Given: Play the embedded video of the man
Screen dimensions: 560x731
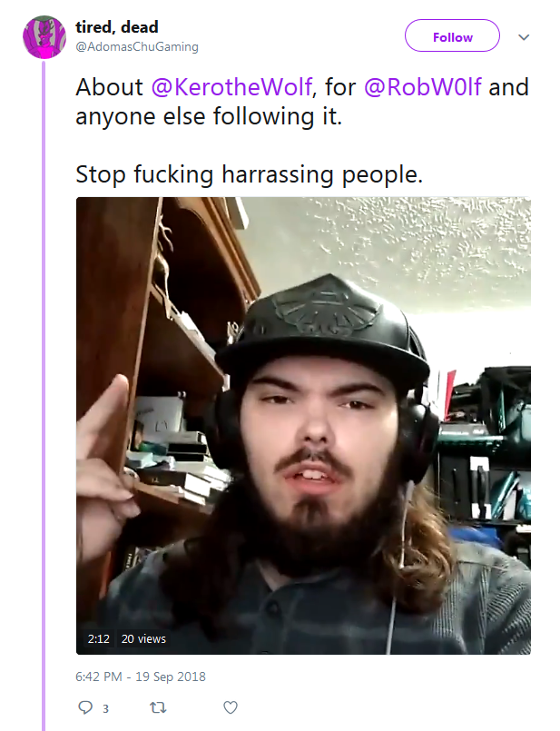Looking at the screenshot, I should [303, 426].
